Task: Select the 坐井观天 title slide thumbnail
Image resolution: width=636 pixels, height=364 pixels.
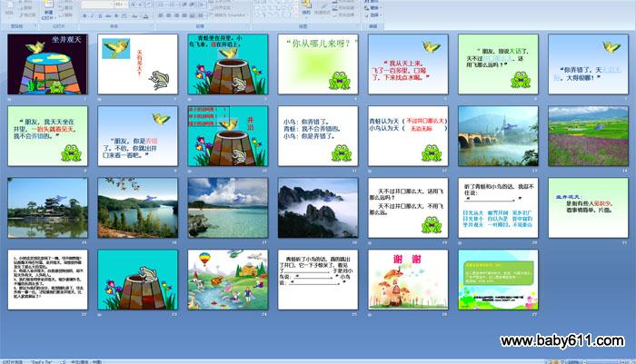Action: [47, 64]
